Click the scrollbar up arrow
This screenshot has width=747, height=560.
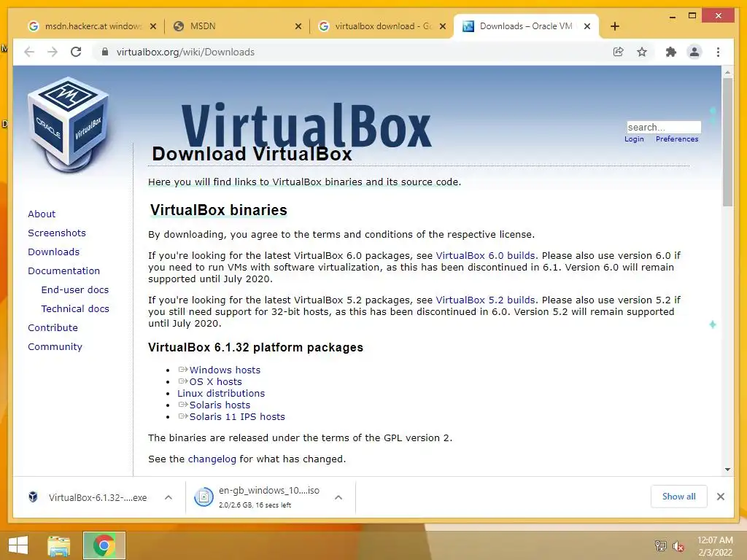(727, 72)
